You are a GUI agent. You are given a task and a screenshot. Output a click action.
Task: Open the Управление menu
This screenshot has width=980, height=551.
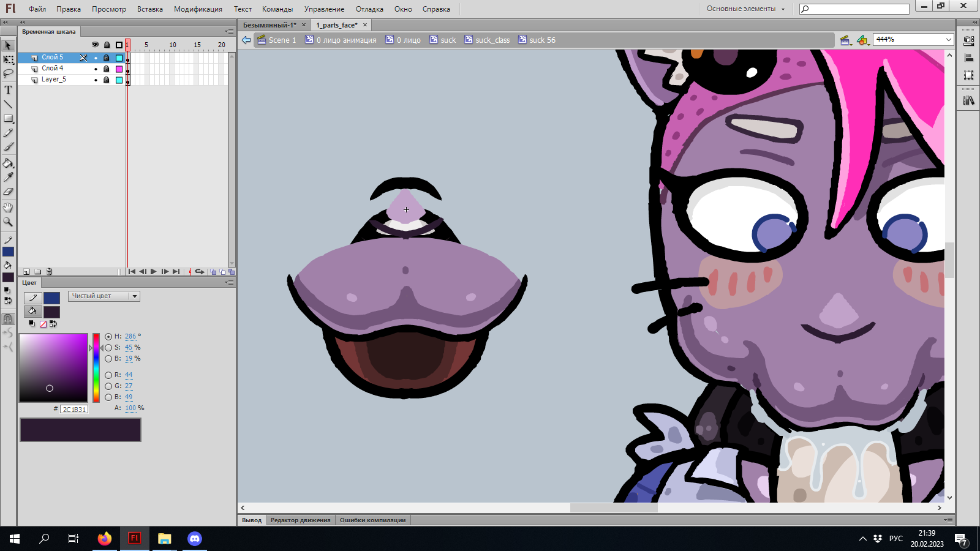pos(324,9)
